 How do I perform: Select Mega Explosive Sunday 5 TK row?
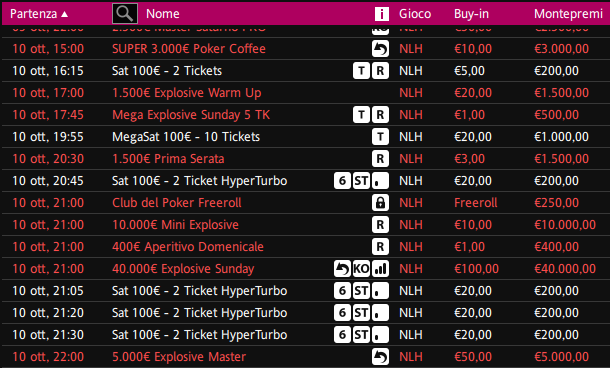pyautogui.click(x=305, y=115)
